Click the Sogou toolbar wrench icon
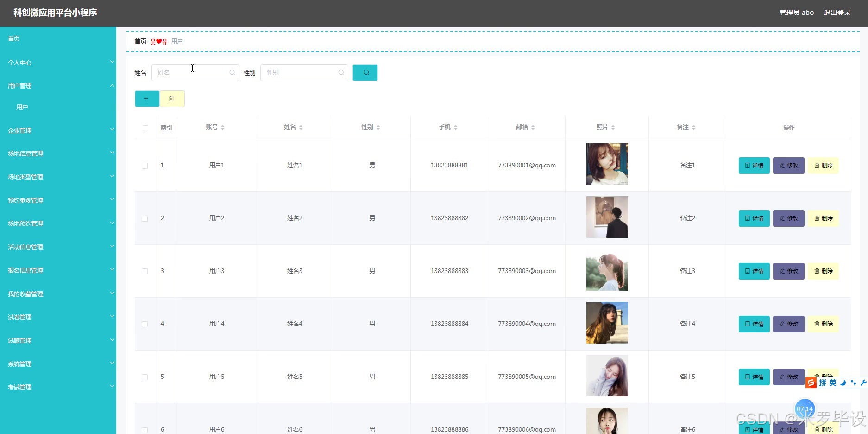Image resolution: width=868 pixels, height=434 pixels. pos(863,383)
